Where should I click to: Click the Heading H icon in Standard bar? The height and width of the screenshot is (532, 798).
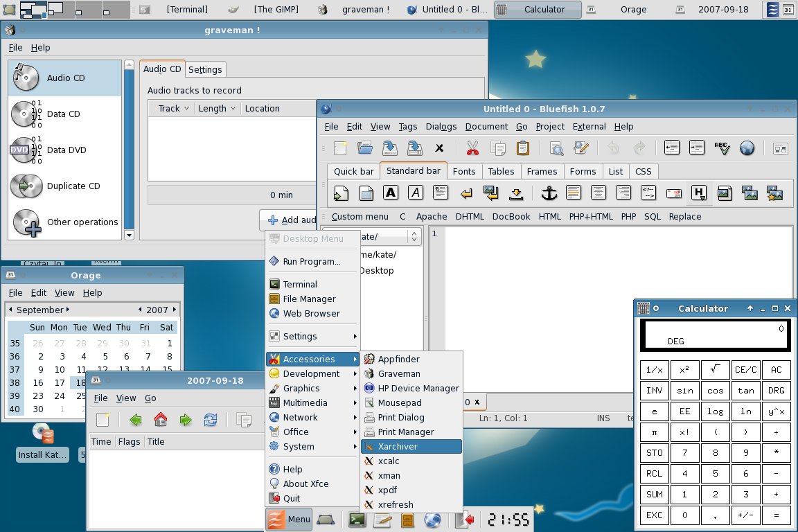[699, 193]
